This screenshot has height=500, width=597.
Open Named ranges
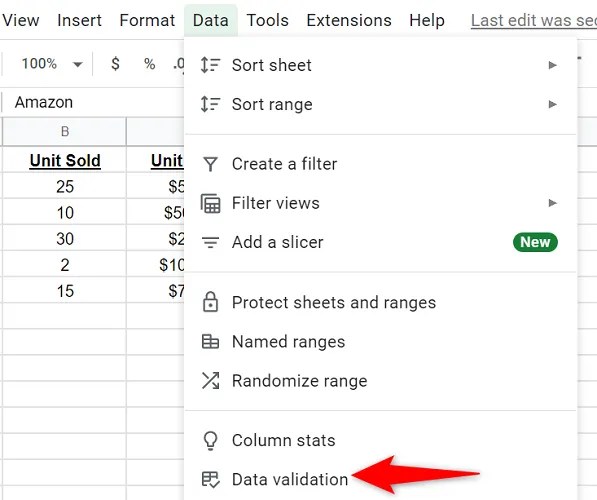pyautogui.click(x=381, y=342)
